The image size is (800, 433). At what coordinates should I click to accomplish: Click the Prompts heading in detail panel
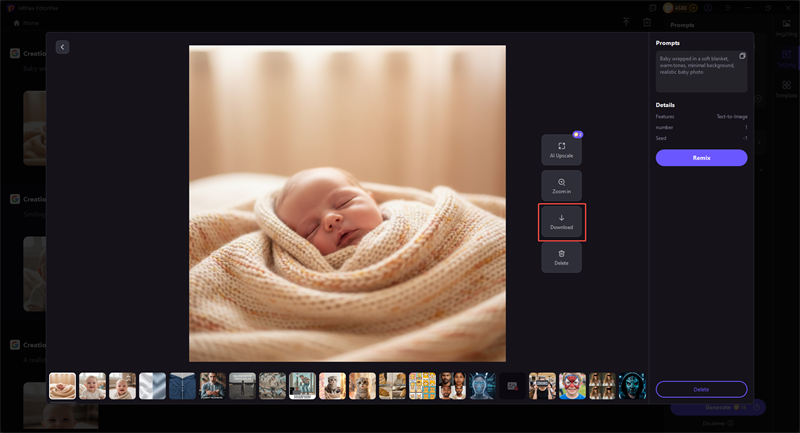tap(667, 43)
